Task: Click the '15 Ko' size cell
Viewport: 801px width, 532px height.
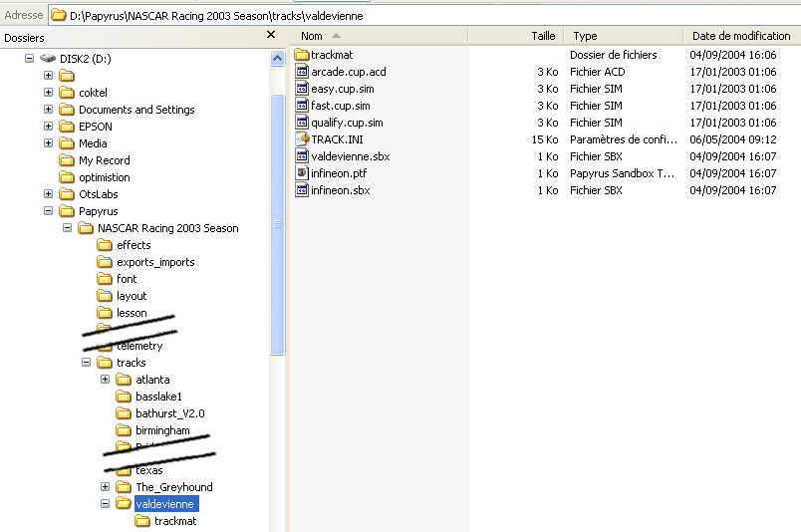Action: 545,139
